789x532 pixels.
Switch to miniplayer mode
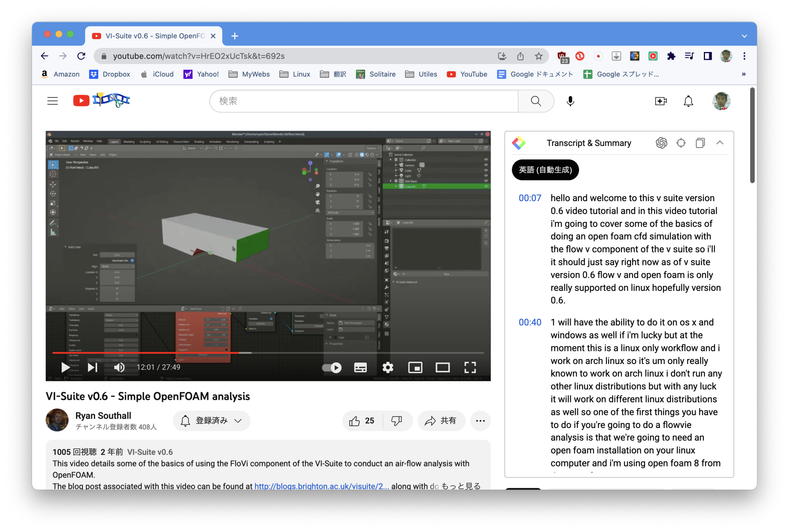(415, 368)
